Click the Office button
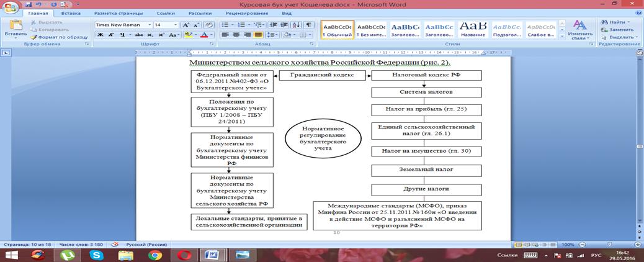Viewport: 644px width, 262px height. (9, 6)
